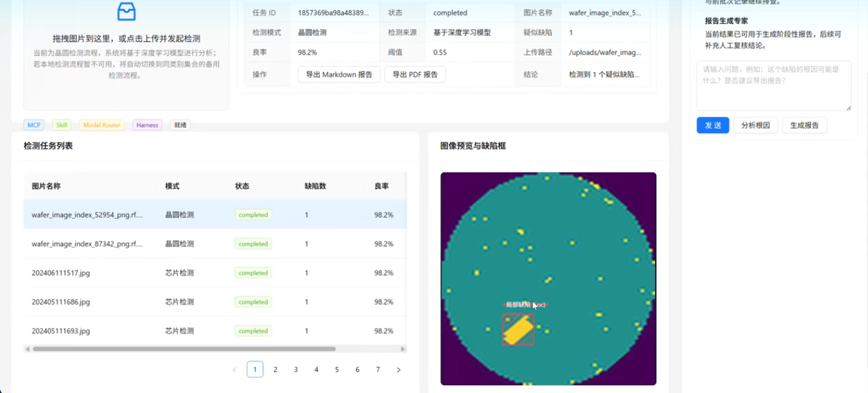
Task: Select the Skill tag
Action: pos(62,125)
